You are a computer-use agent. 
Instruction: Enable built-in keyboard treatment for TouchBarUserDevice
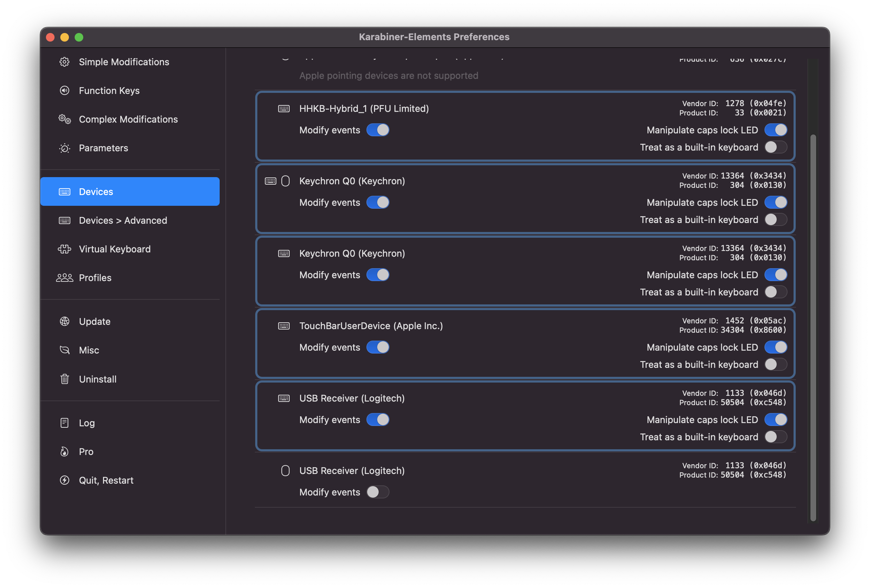(x=775, y=364)
